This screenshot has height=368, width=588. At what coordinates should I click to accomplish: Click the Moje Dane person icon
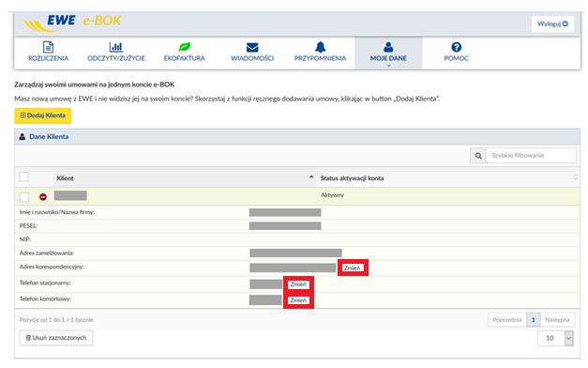coord(388,47)
